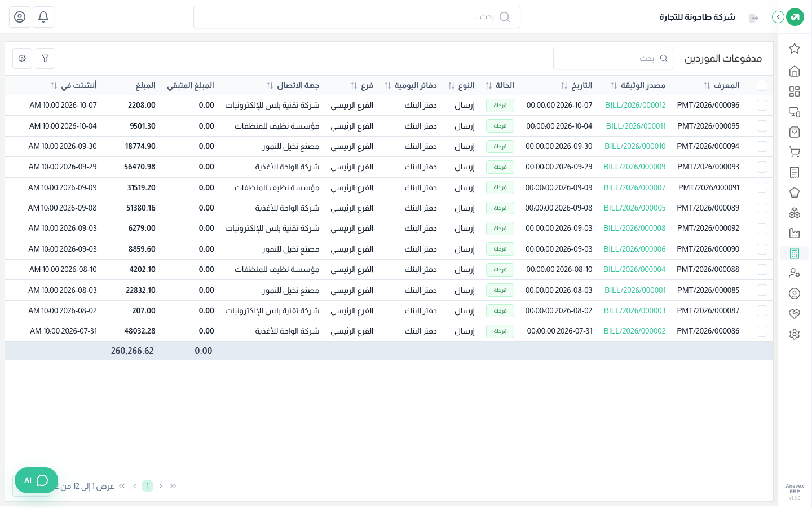Screen dimensions: 812x508
Task: Open the user-with-gear HR icon in sidebar
Action: 795,273
